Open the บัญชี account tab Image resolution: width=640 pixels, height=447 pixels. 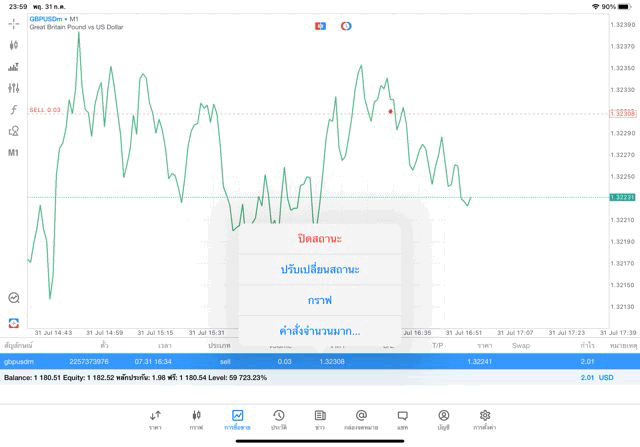tap(443, 419)
